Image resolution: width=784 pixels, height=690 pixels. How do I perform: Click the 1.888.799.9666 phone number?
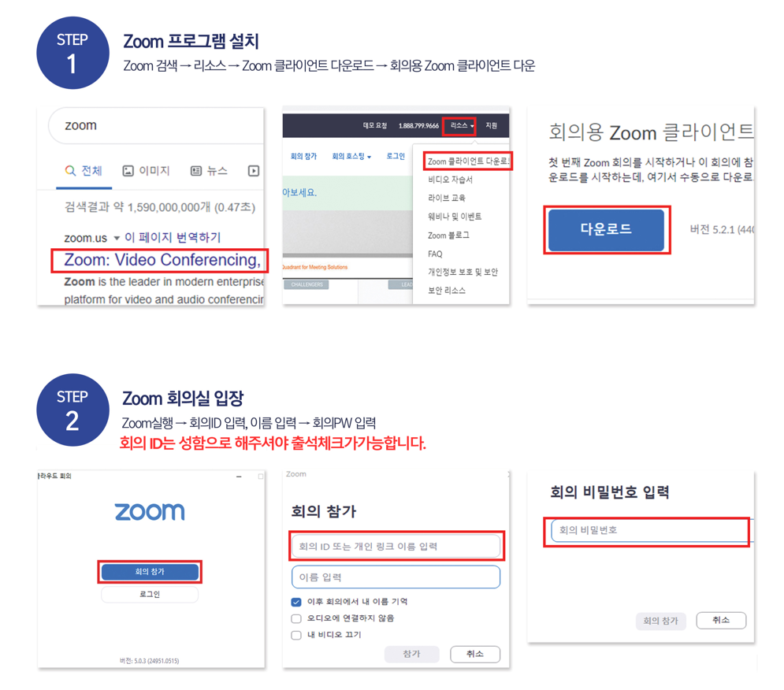(x=418, y=125)
